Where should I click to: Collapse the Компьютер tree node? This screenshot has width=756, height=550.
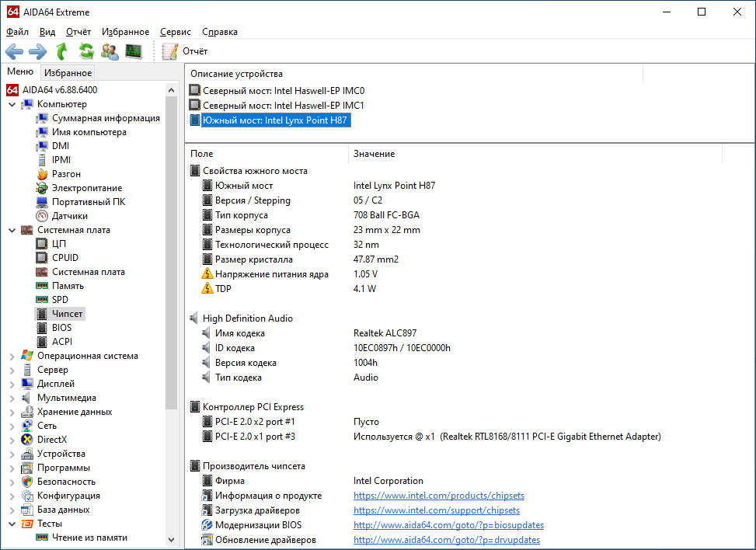tap(12, 104)
